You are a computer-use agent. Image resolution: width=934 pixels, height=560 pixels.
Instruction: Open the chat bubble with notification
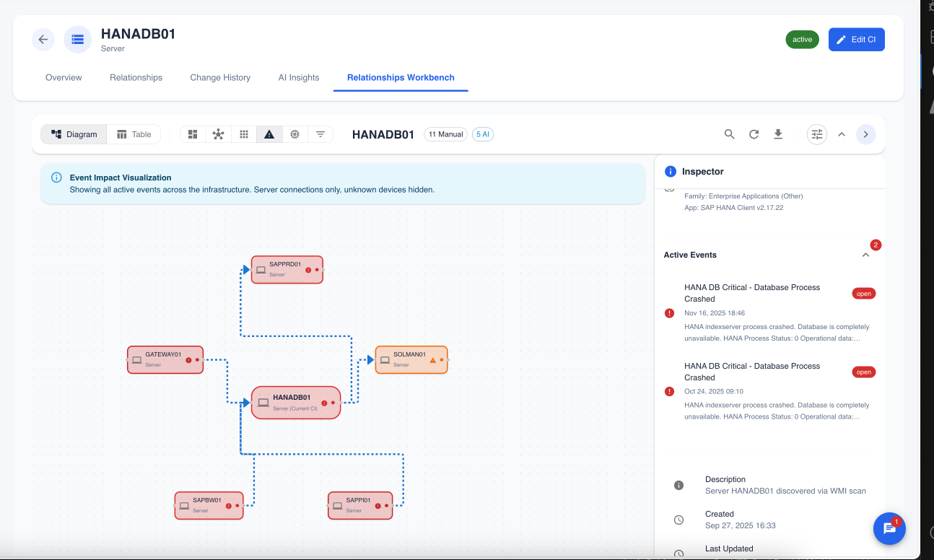[x=889, y=529]
